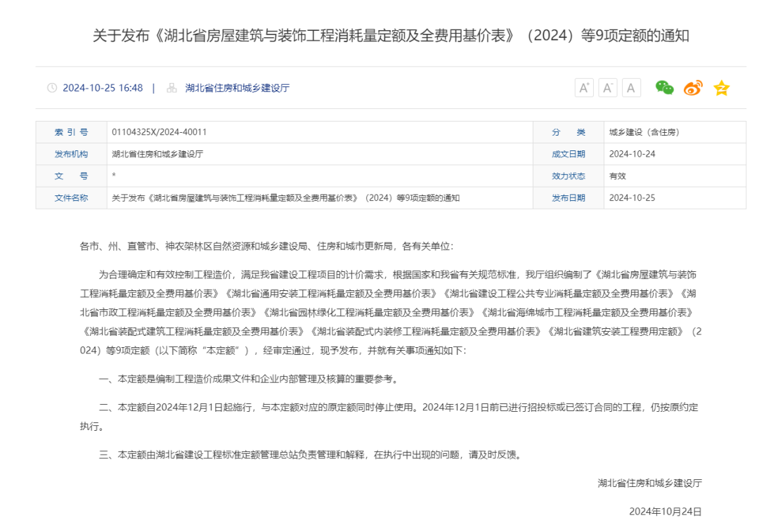Click the article title heading
The image size is (759, 532).
point(391,36)
